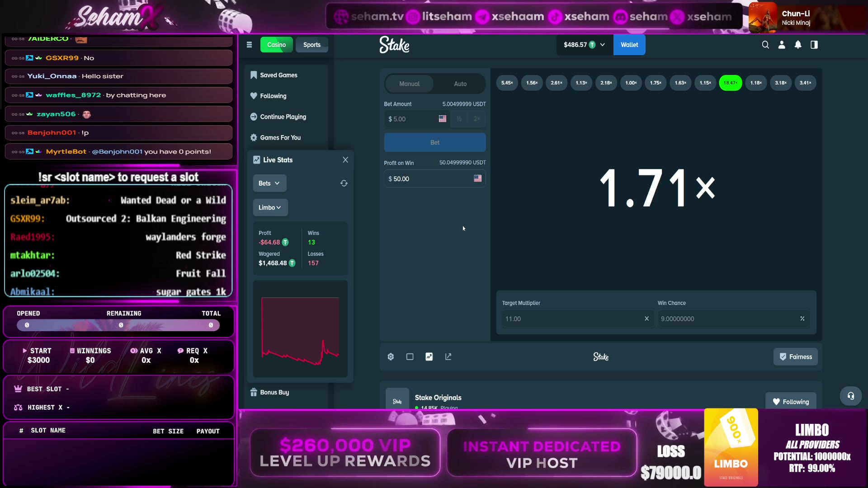Click the 1.75× result chip
The width and height of the screenshot is (868, 488).
656,83
